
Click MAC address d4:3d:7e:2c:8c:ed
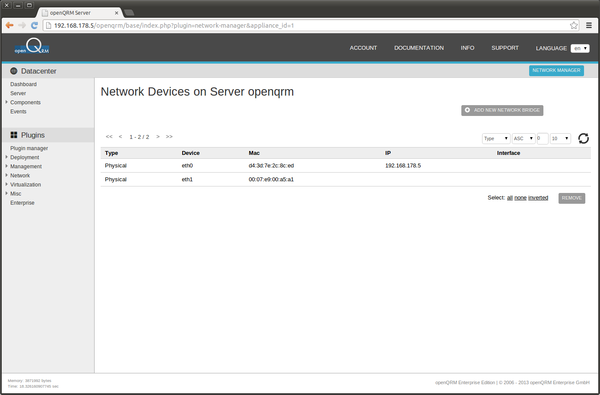click(x=271, y=166)
